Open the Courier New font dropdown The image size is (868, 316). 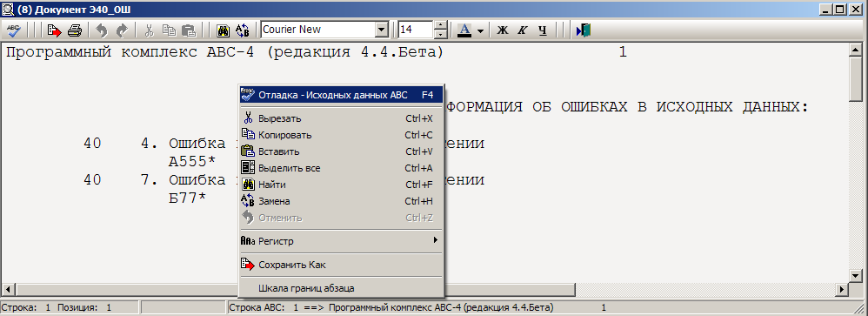[x=382, y=30]
